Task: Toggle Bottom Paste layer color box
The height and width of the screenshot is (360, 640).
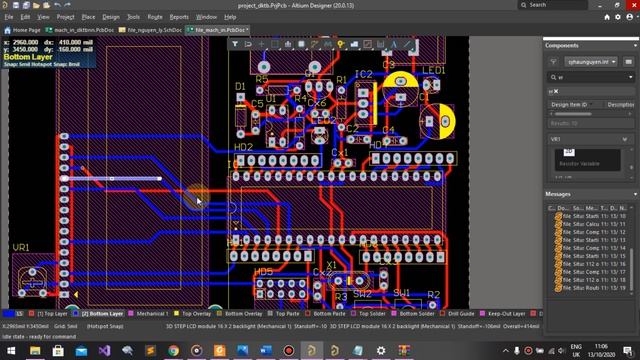Action: 308,313
